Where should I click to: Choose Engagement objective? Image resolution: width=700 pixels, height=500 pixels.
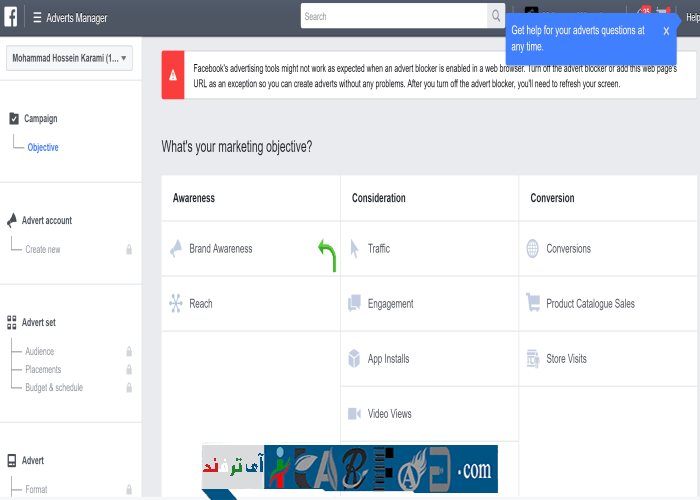pos(429,304)
